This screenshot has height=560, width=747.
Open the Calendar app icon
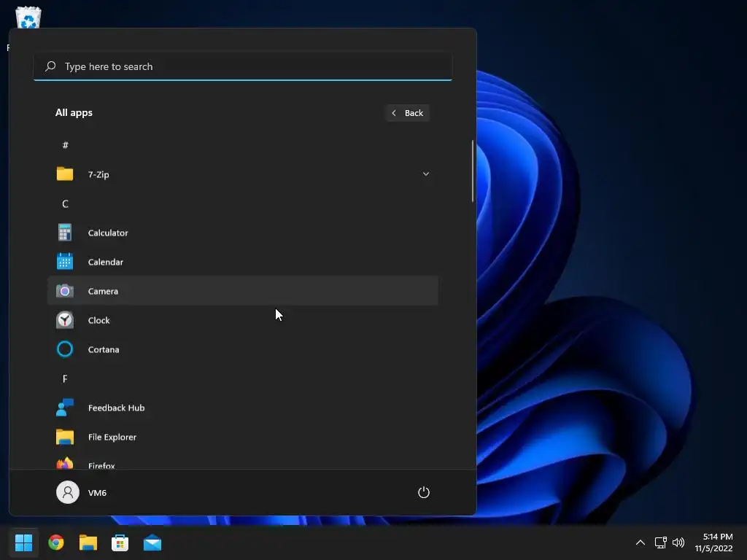tap(65, 262)
